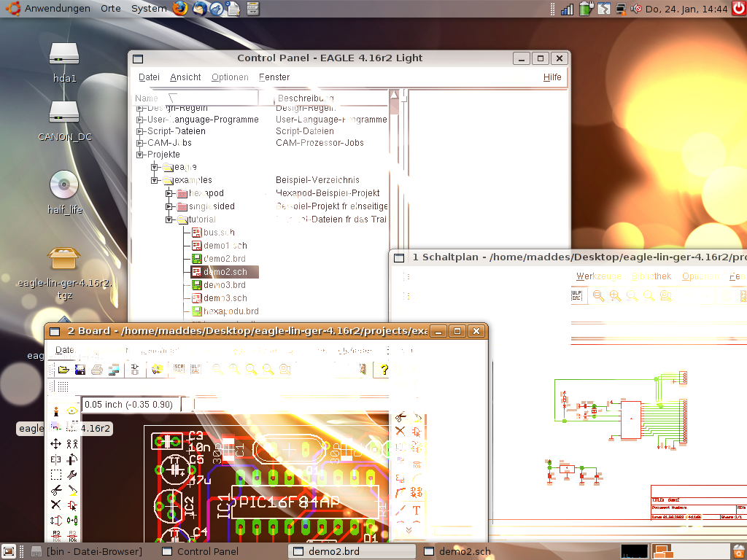Expand Script-Dateien tree node
The height and width of the screenshot is (560, 747).
(140, 131)
